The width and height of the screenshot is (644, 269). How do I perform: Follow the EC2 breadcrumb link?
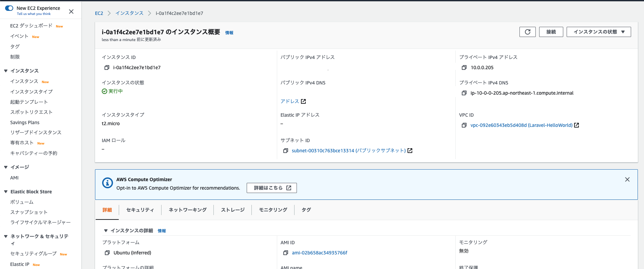(x=99, y=13)
